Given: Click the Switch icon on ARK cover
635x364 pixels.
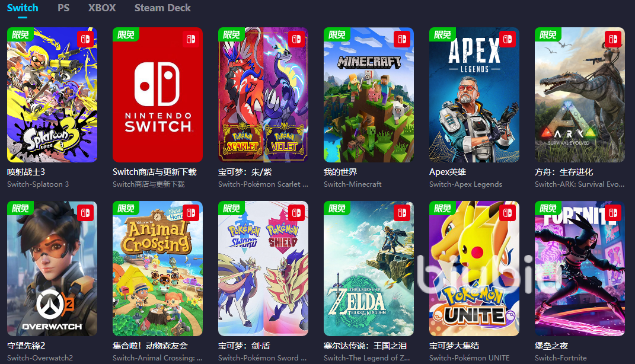Looking at the screenshot, I should click(x=613, y=39).
